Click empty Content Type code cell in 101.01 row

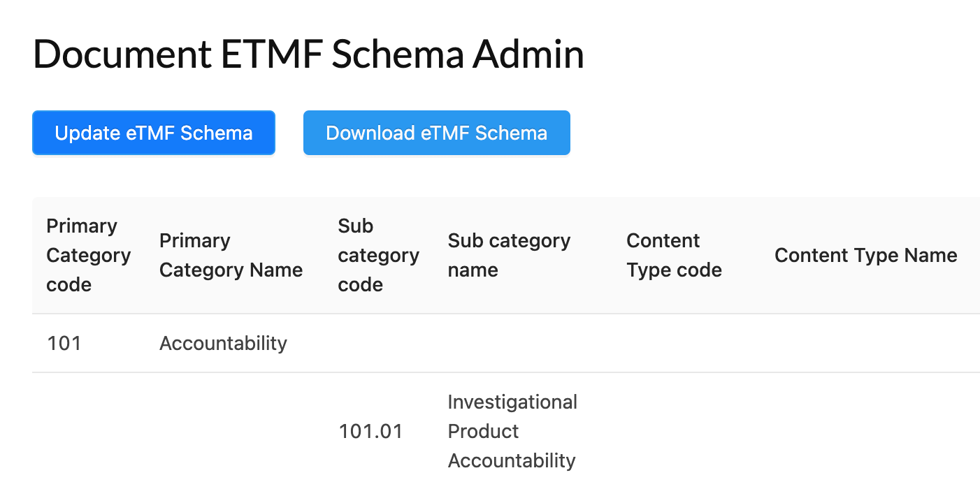coord(685,431)
